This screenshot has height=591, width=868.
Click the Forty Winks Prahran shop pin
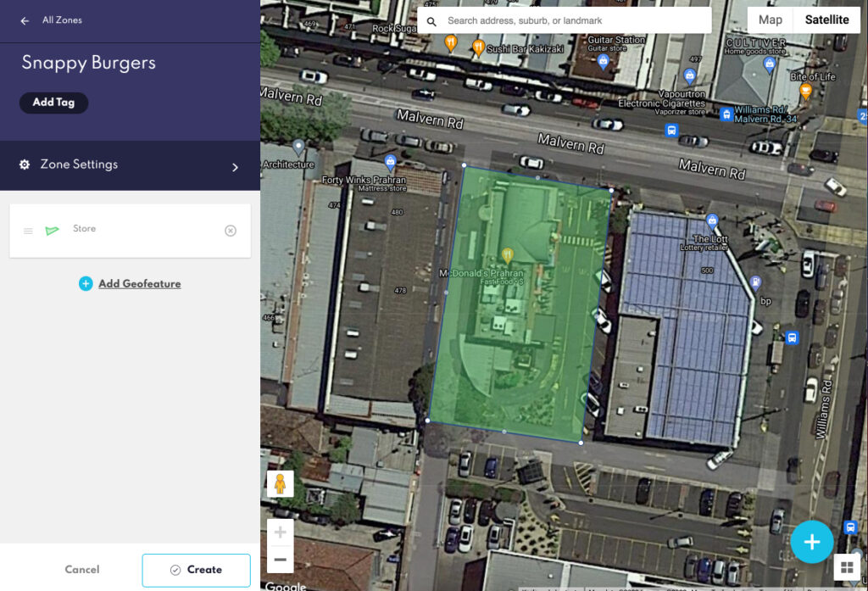390,163
